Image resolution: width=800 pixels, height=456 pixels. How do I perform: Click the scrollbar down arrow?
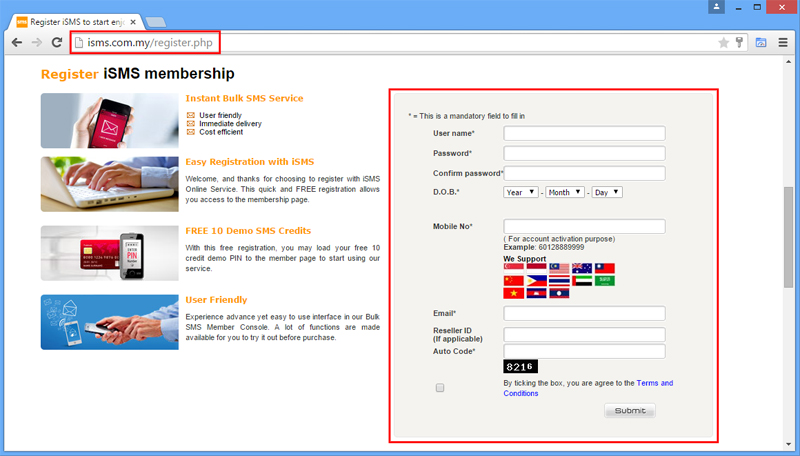tap(789, 445)
